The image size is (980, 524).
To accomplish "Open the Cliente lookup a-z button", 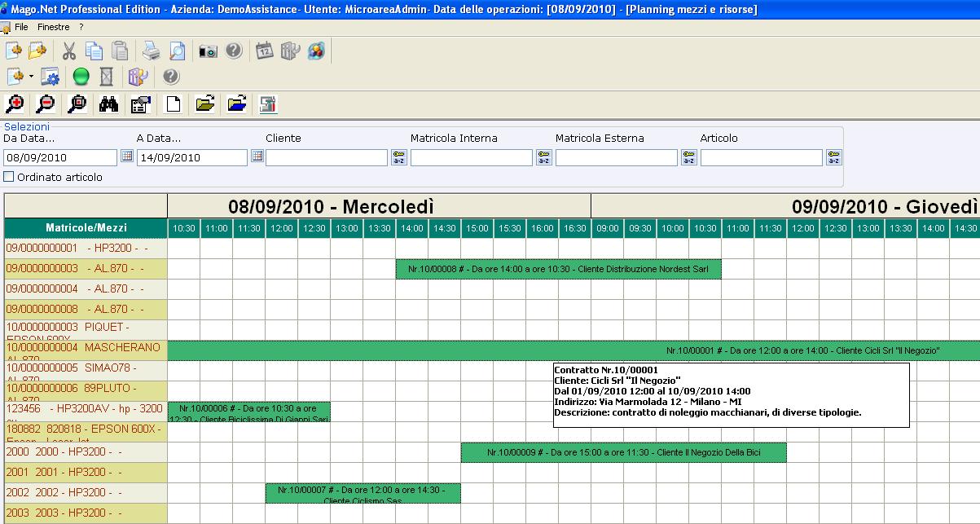I will click(x=398, y=157).
